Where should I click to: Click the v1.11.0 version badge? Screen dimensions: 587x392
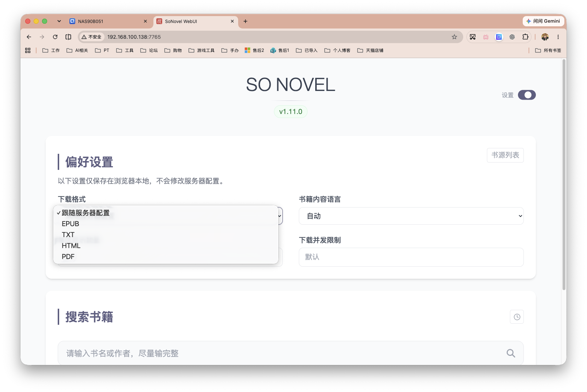coord(291,112)
